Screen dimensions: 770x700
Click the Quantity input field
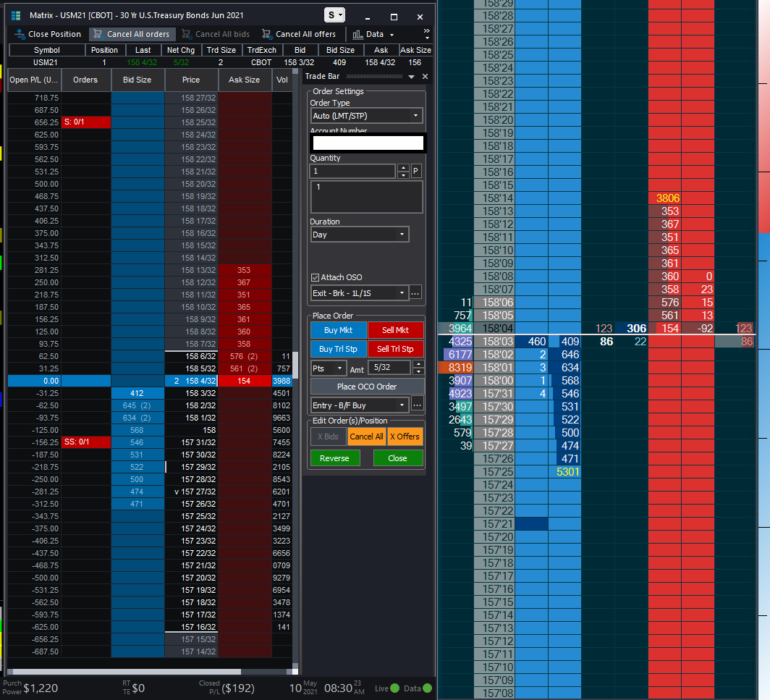tap(352, 171)
